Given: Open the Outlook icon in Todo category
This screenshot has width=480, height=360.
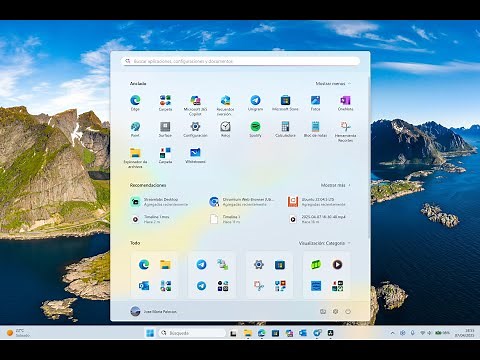Looking at the screenshot, I should pyautogui.click(x=144, y=286).
